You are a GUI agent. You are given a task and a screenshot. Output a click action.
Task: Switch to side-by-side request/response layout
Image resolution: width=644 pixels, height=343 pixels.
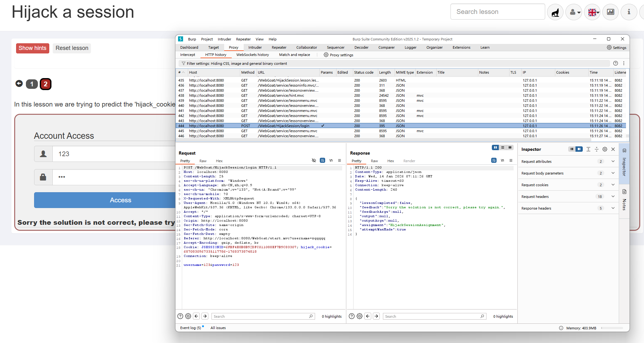pyautogui.click(x=495, y=148)
